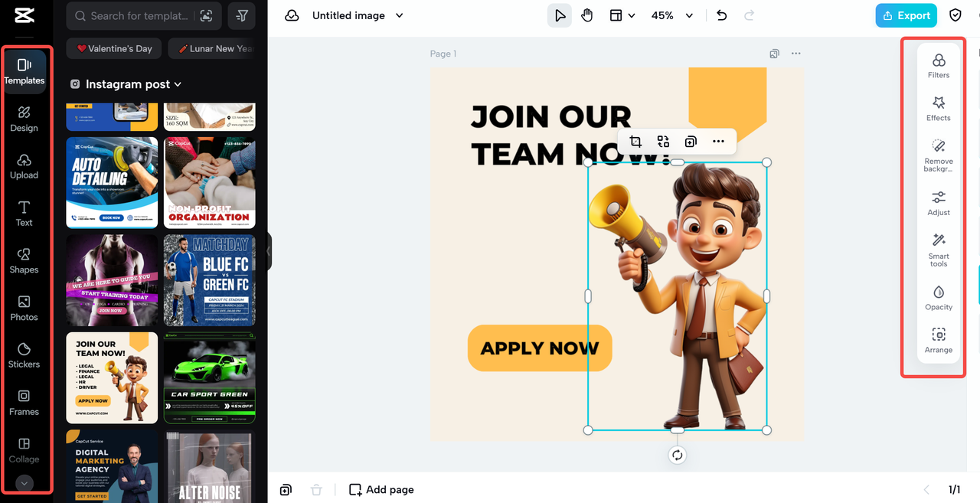980x503 pixels.
Task: Open the canvas layout dropdown
Action: point(622,15)
